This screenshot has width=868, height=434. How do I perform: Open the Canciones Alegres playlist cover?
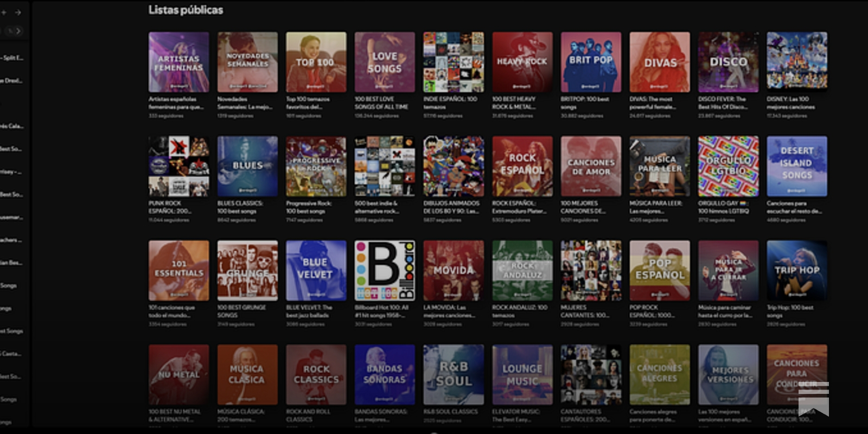pyautogui.click(x=660, y=375)
